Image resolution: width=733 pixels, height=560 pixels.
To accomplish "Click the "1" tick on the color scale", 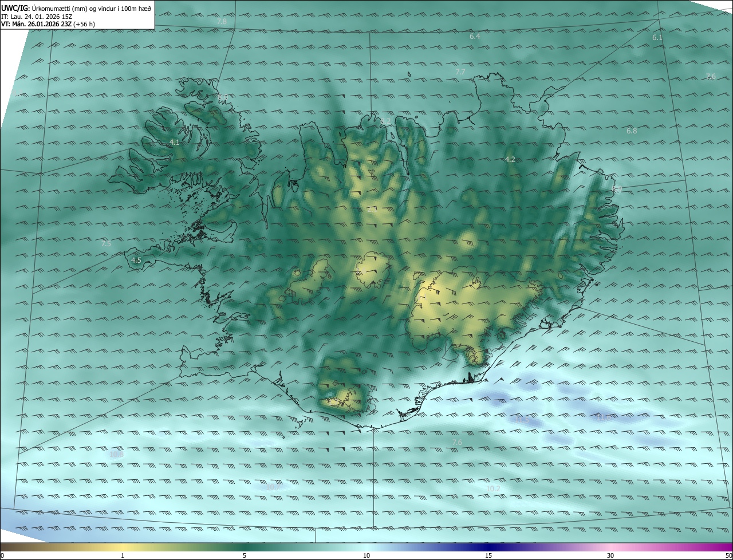I will point(123,555).
